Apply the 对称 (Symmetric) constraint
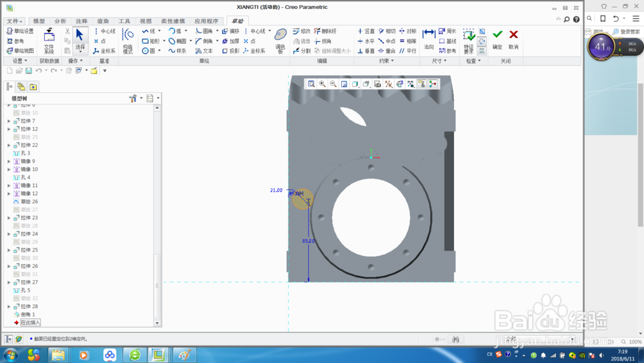This screenshot has width=644, height=363. click(x=408, y=31)
